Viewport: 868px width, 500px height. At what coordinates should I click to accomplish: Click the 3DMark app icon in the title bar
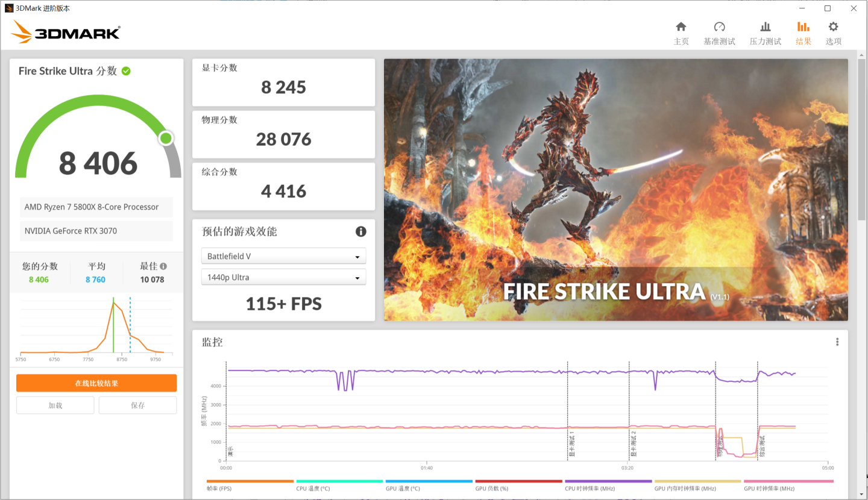point(8,8)
